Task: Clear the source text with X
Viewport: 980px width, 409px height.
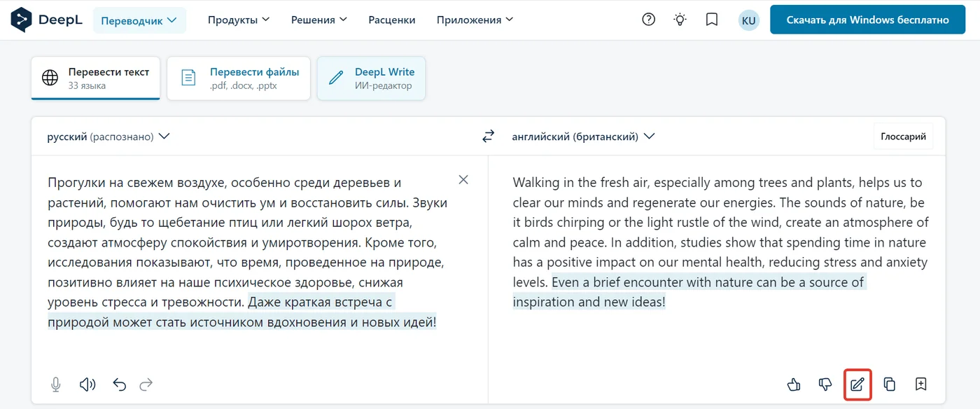Action: click(x=463, y=180)
